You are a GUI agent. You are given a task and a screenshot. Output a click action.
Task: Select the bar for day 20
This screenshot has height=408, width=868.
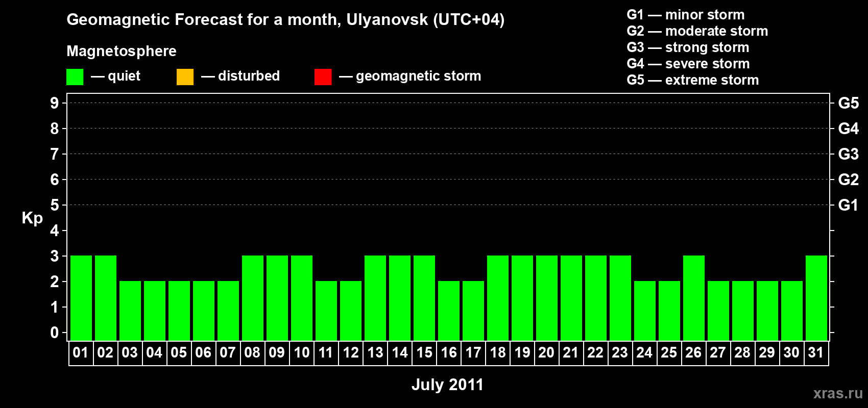click(x=547, y=298)
